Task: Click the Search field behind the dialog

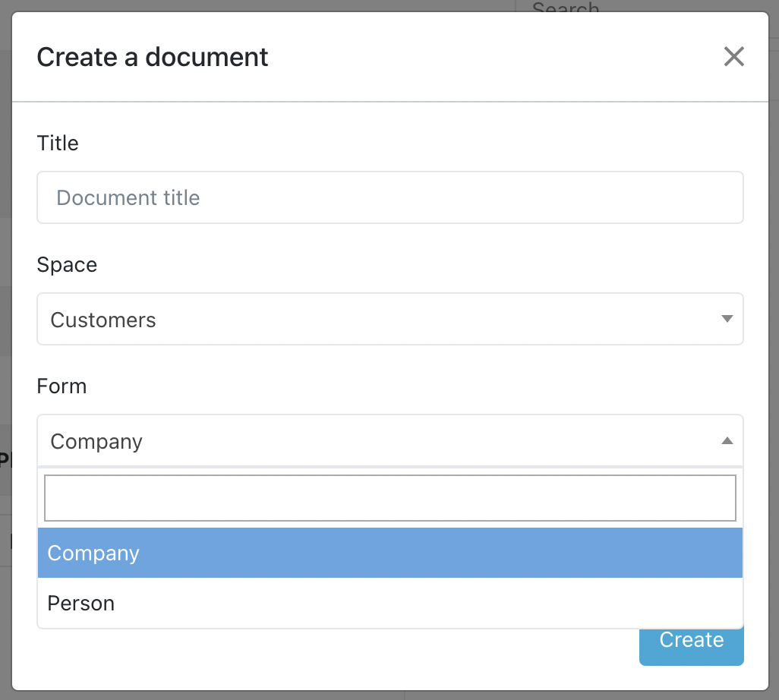Action: (566, 9)
